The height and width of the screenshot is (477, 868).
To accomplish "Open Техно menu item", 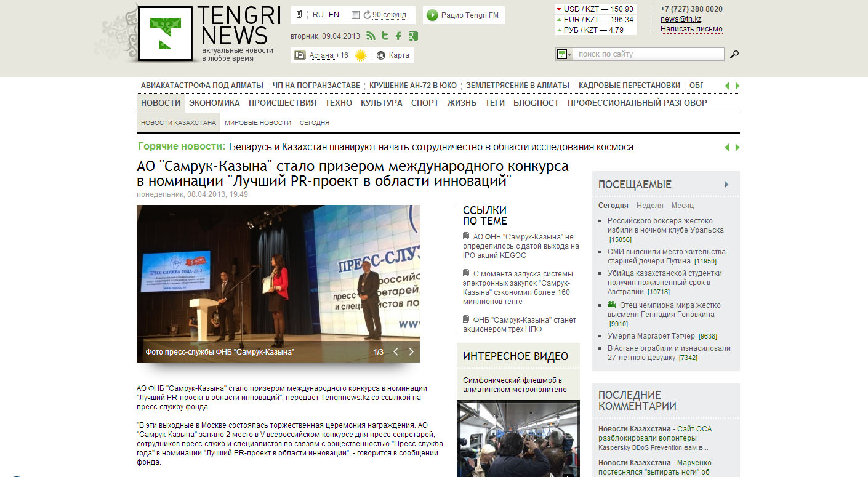I will coord(339,103).
